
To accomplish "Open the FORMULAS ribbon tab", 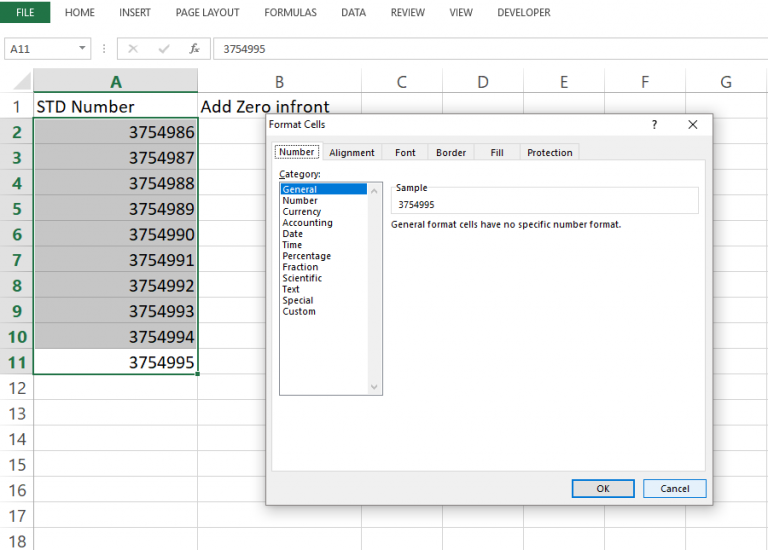I will (290, 12).
